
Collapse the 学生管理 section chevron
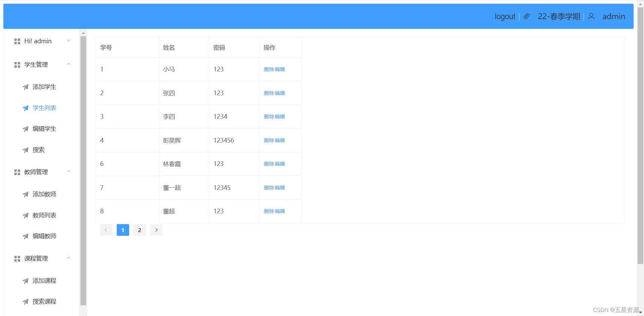pyautogui.click(x=69, y=64)
